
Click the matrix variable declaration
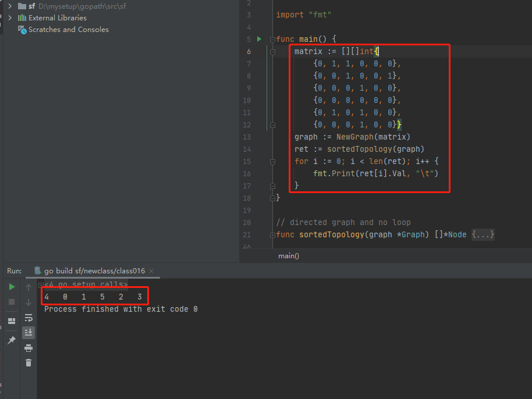[x=308, y=52]
